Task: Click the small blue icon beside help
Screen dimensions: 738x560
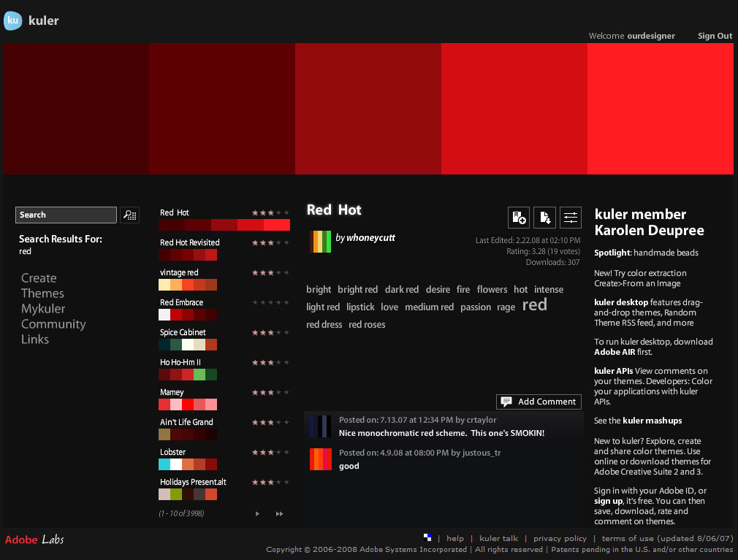Action: [x=427, y=537]
